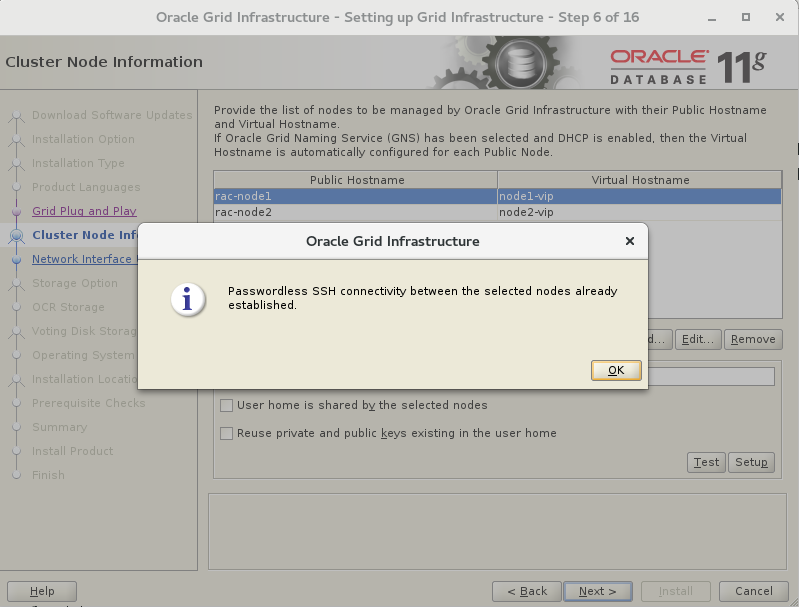Viewport: 799px width, 607px height.
Task: Click the blue information icon in the dialog
Action: pos(188,299)
